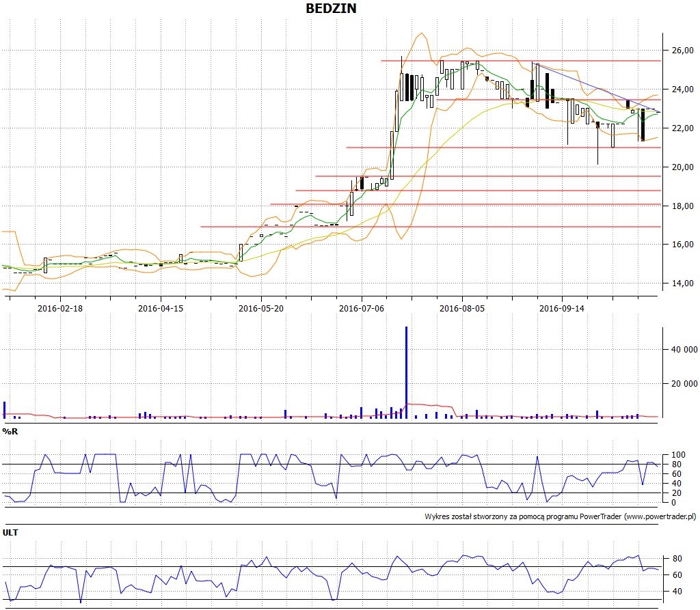Click the 100 label on %R axis
Viewport: 700px width, 610px height.
(678, 455)
